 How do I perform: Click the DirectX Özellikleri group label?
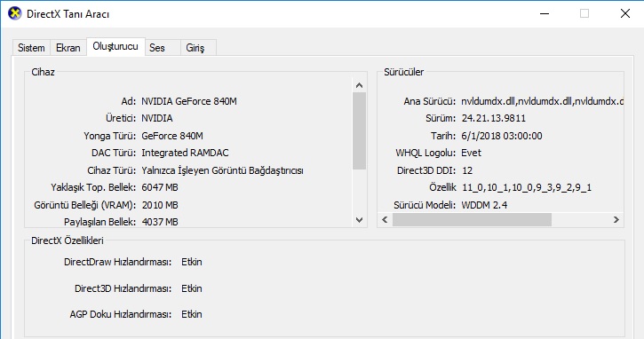(x=68, y=240)
